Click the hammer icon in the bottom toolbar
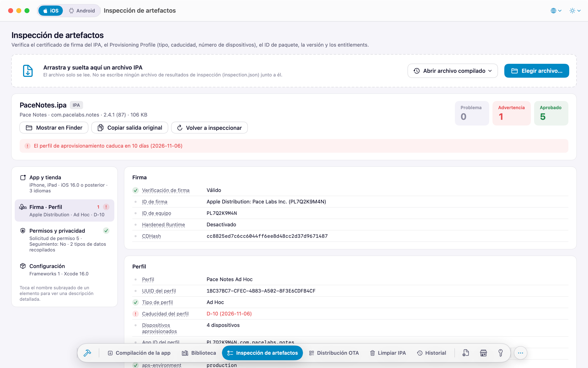 tap(87, 353)
